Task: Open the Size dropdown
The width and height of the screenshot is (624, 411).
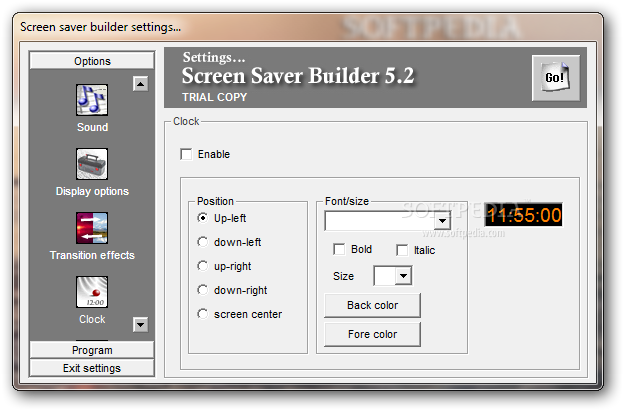Action: [403, 276]
